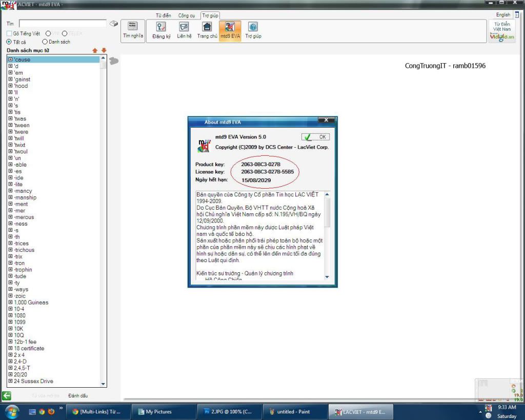This screenshot has height=420, width=525.
Task: Go to Trang chủ home icon
Action: pyautogui.click(x=207, y=30)
